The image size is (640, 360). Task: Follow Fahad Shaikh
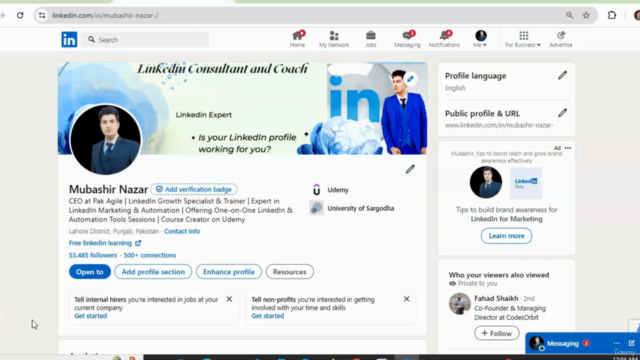[497, 333]
